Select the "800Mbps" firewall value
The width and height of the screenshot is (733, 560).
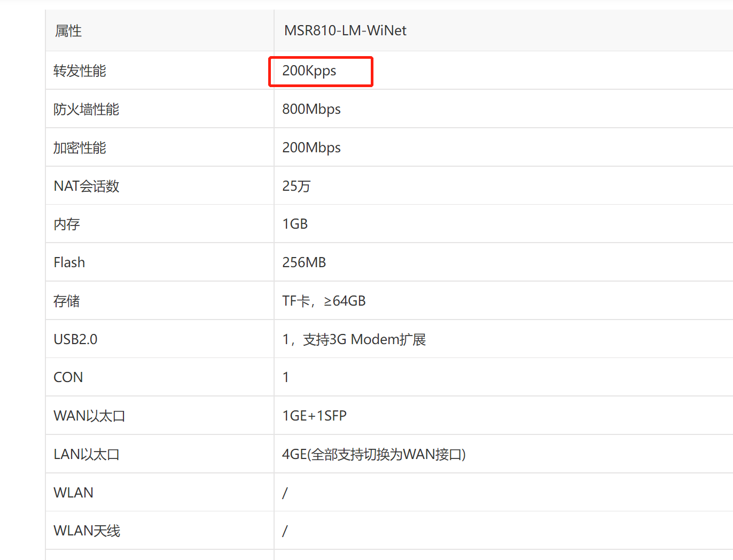coord(311,109)
